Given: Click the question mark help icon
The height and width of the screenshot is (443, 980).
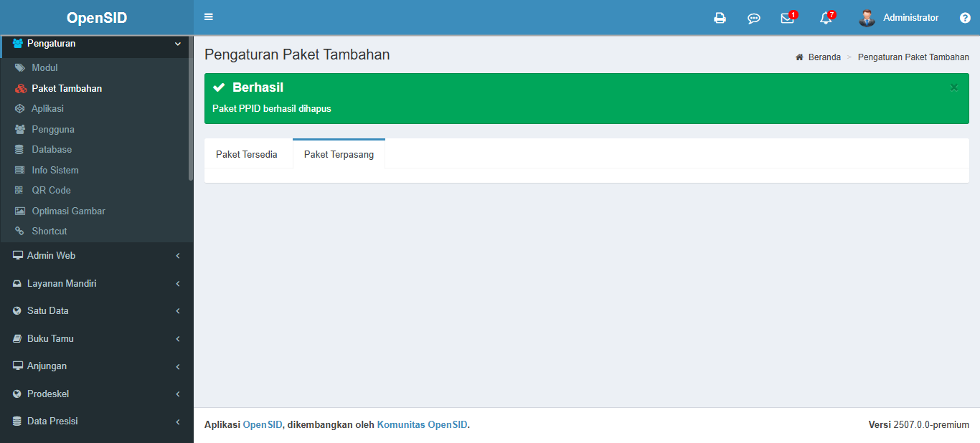Looking at the screenshot, I should pyautogui.click(x=965, y=18).
